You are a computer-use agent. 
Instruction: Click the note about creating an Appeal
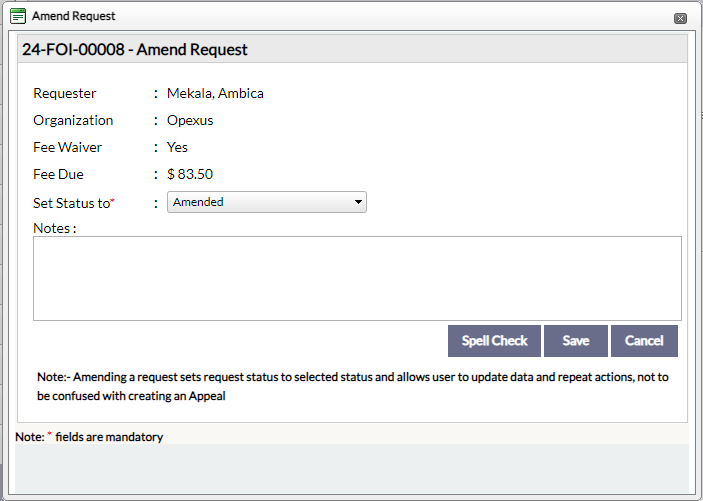(x=353, y=386)
